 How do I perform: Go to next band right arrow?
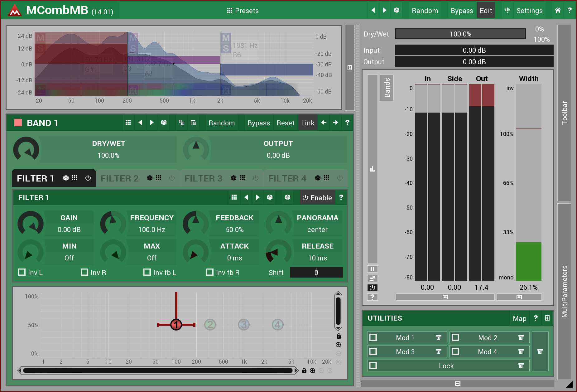pyautogui.click(x=335, y=123)
